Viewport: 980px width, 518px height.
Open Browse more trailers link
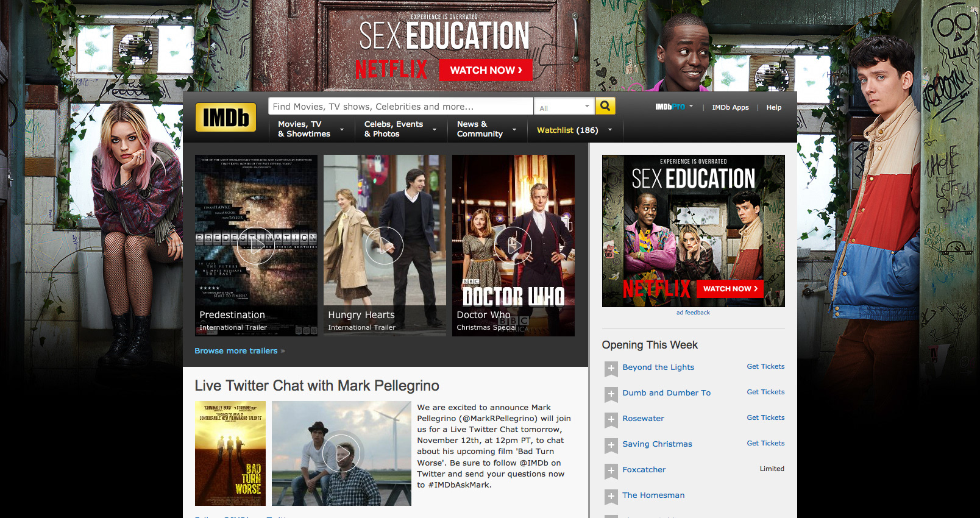[x=239, y=351]
